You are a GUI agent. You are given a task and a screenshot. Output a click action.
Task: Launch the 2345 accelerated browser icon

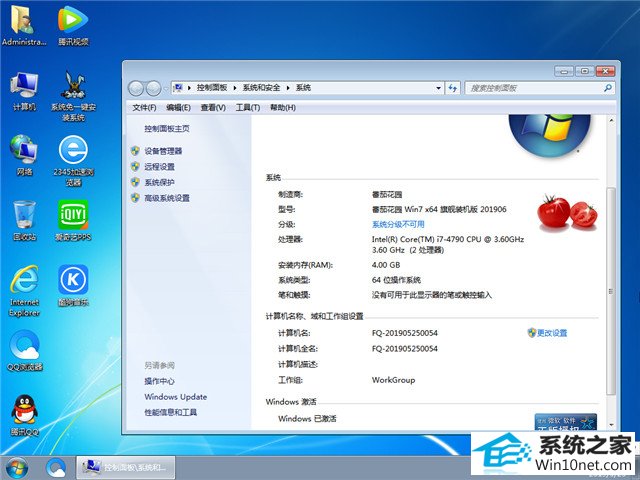pos(73,161)
